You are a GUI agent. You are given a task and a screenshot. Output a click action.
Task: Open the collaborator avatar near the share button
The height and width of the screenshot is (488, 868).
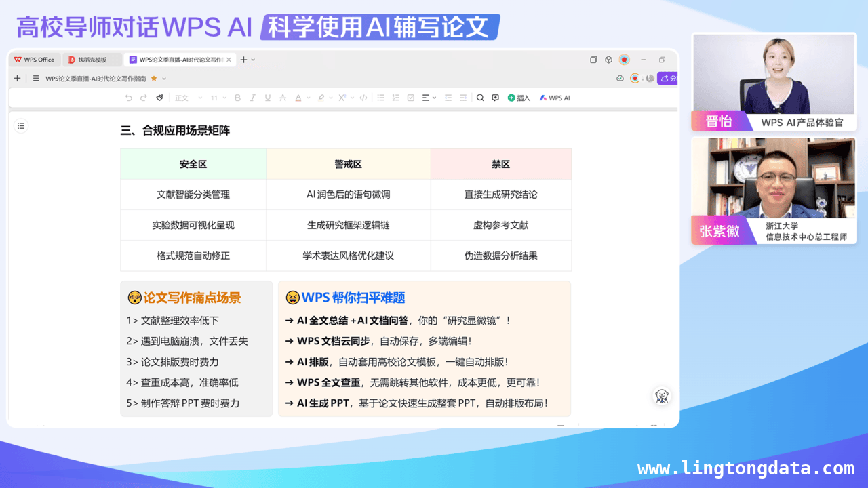click(635, 78)
